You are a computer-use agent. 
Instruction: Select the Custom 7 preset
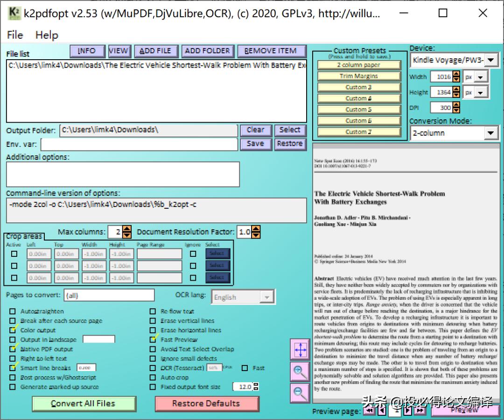359,131
